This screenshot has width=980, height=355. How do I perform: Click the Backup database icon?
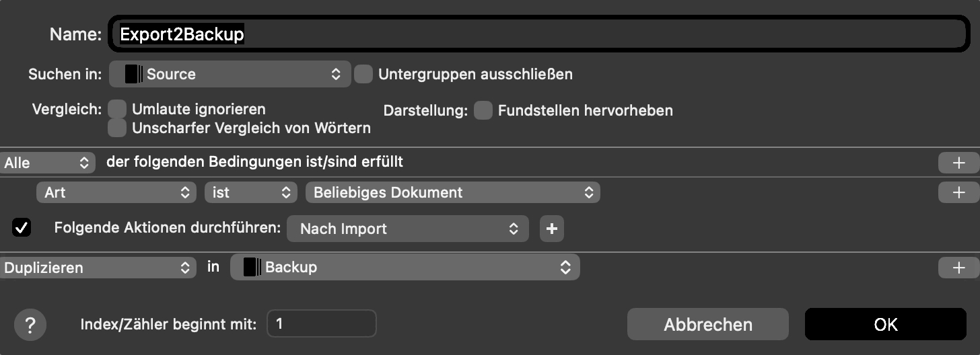(252, 267)
